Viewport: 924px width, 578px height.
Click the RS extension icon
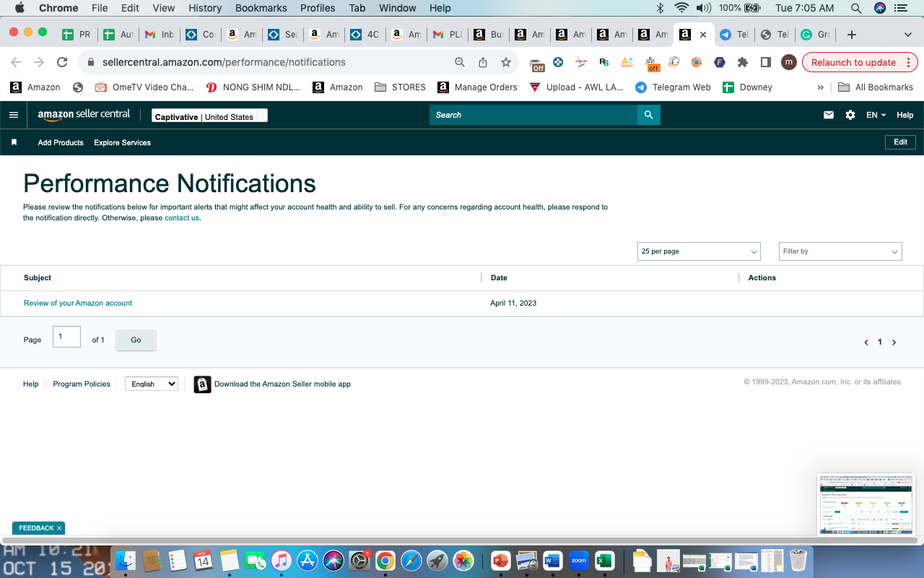604,62
